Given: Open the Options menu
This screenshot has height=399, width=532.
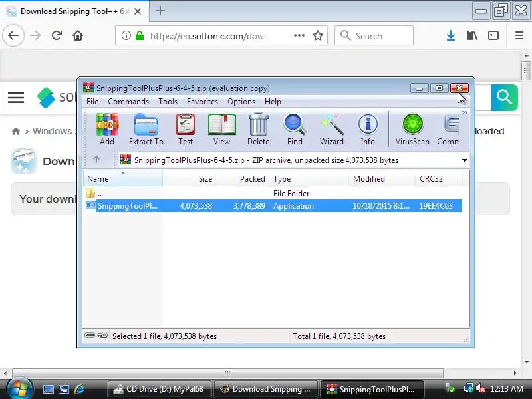Looking at the screenshot, I should click(x=241, y=102).
